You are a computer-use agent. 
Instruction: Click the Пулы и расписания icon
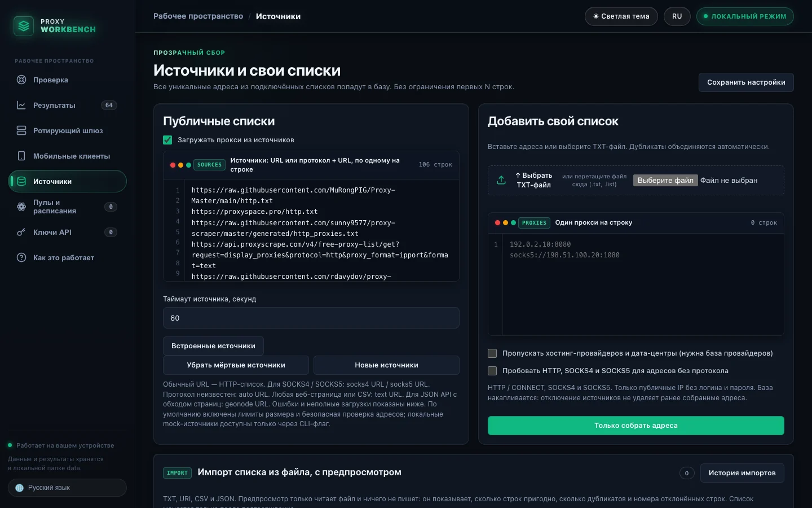(x=21, y=207)
